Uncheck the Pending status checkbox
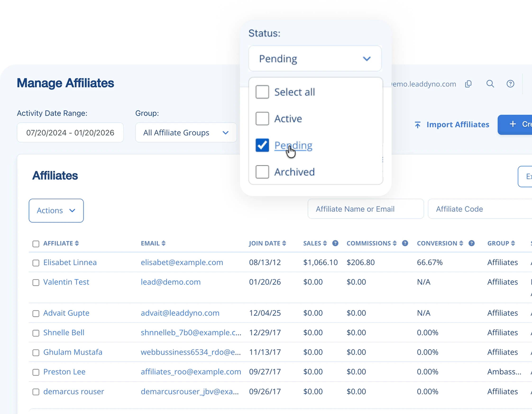The height and width of the screenshot is (414, 532). (262, 145)
